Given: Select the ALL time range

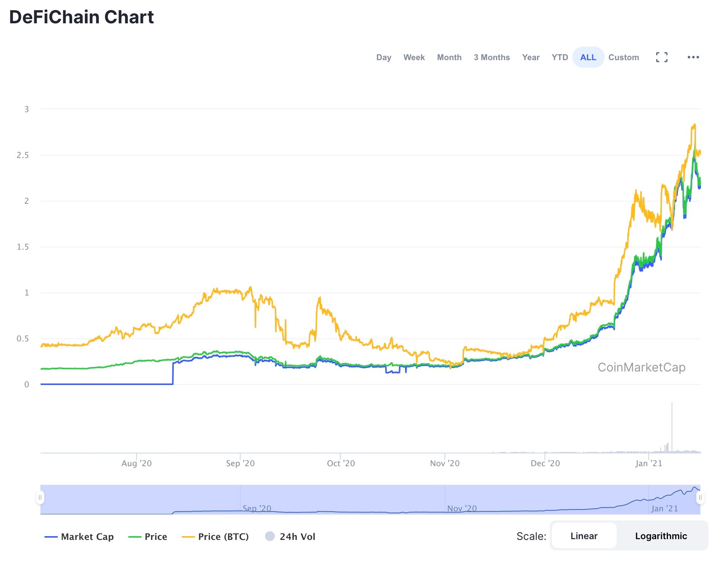Looking at the screenshot, I should coord(588,57).
